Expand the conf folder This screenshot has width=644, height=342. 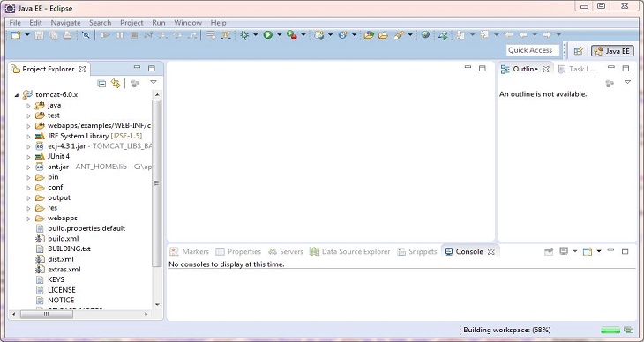(28, 188)
